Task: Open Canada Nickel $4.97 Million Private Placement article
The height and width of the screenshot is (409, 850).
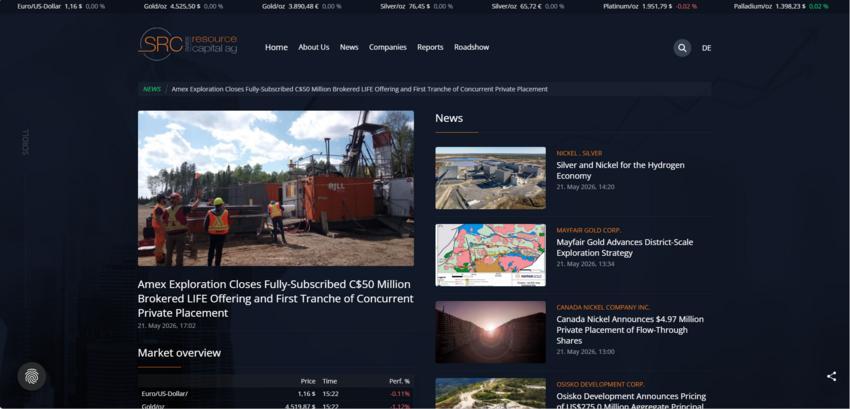Action: click(630, 330)
